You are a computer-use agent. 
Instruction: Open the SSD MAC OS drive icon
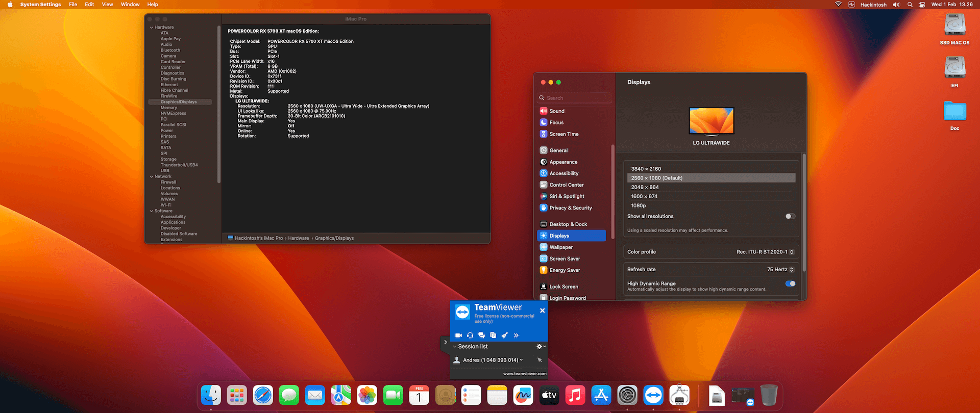pos(954,25)
